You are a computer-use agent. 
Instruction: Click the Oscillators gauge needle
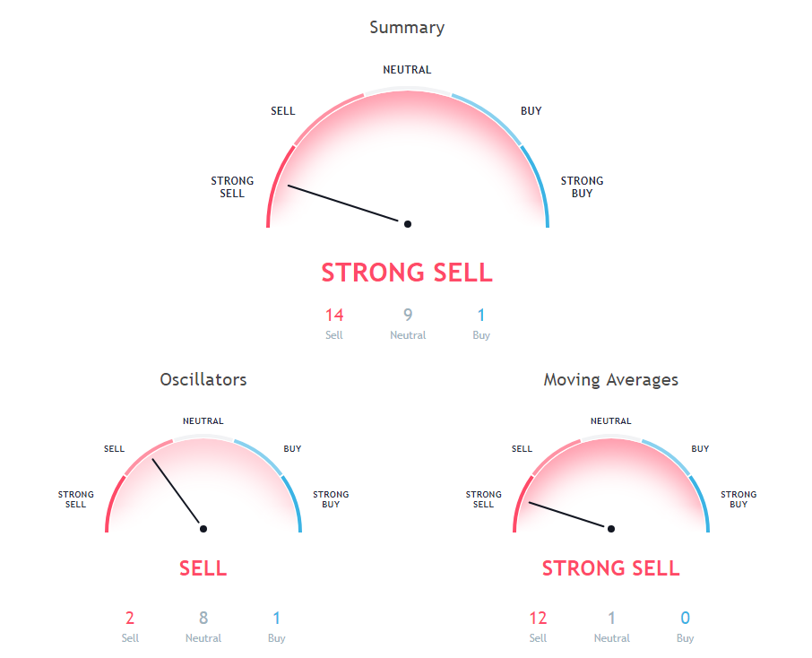177,493
